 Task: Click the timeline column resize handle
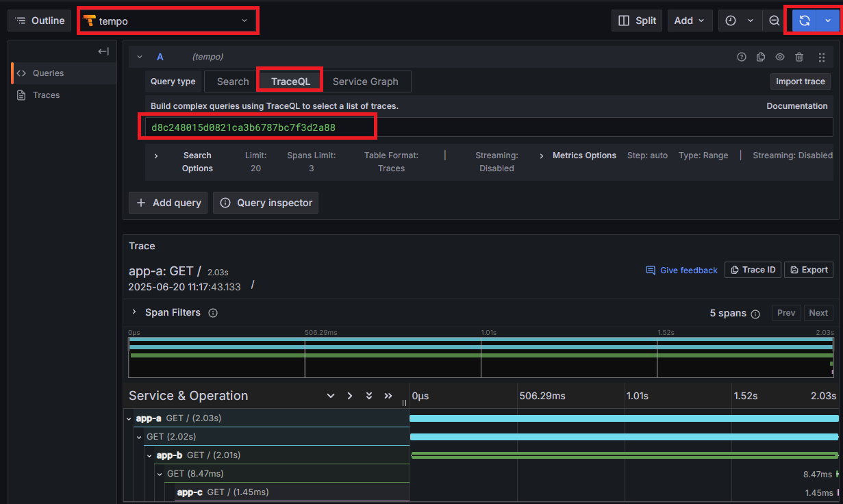coord(404,403)
